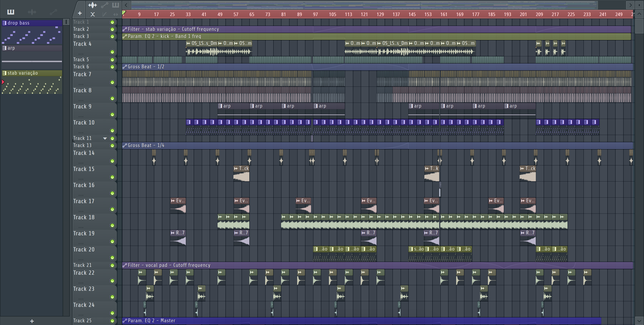This screenshot has width=644, height=325.
Task: Mute Track 4 with its green light
Action: tap(112, 52)
